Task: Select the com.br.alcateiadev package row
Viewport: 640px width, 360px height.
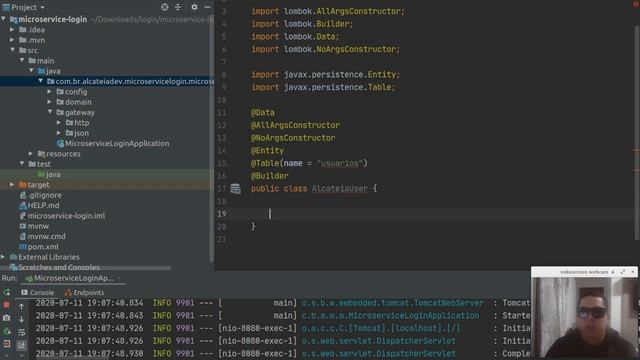Action: click(x=107, y=81)
